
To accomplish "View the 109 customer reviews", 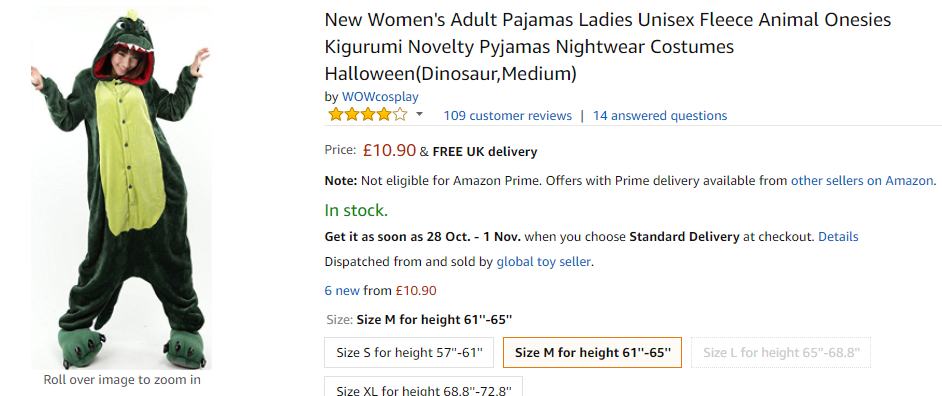I will 508,115.
